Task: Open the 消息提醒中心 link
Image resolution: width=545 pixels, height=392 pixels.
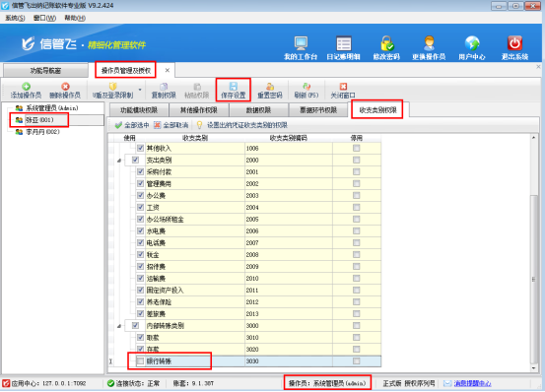Action: point(472,383)
